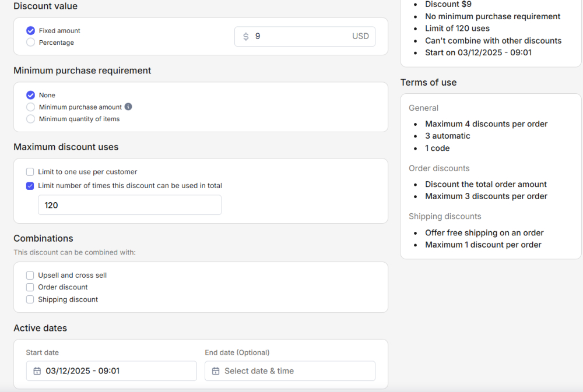Select Minimum quantity of items option
Viewport: 583px width, 392px height.
[31, 119]
